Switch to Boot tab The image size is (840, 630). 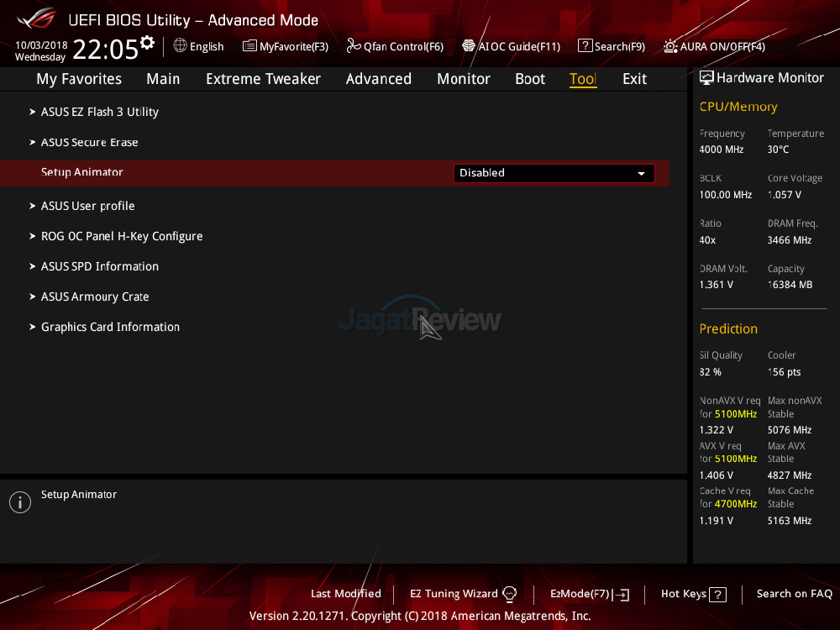click(530, 79)
